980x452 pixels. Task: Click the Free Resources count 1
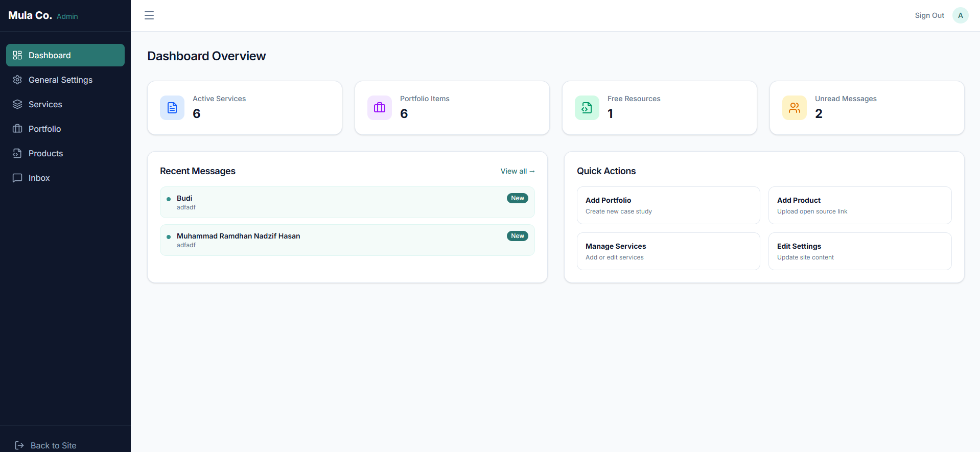coord(610,113)
